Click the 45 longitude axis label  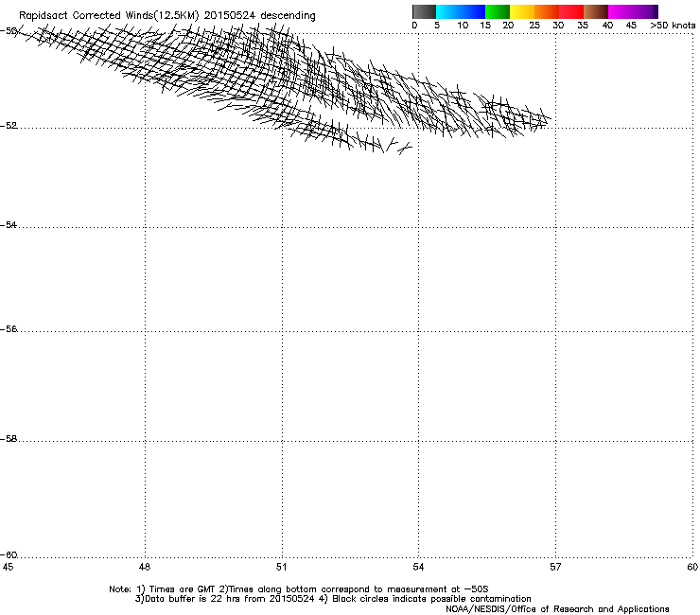point(8,567)
